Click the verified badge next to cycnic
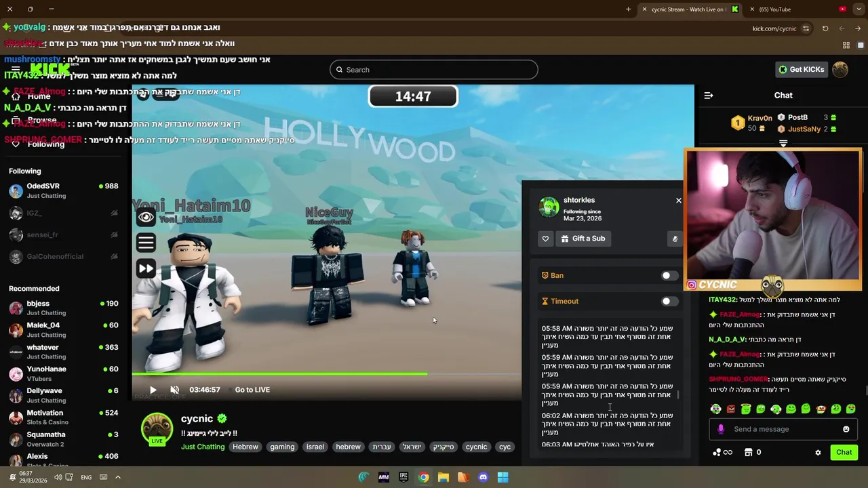This screenshot has width=868, height=488. [222, 419]
